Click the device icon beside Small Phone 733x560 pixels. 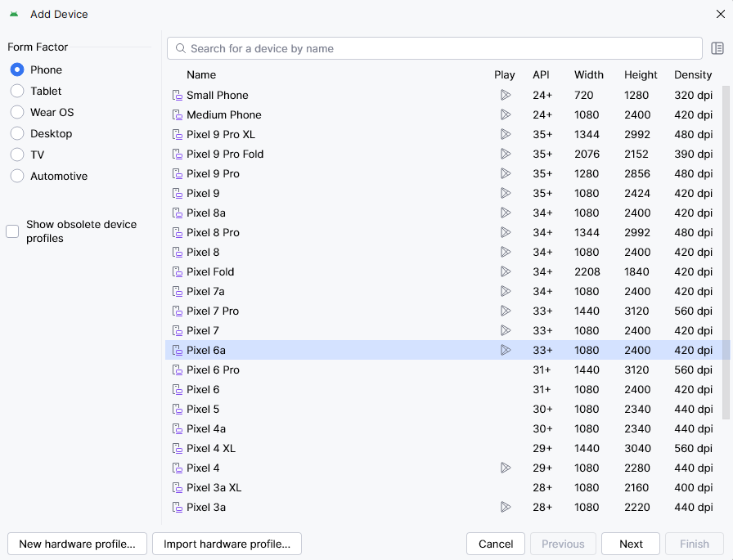(177, 96)
